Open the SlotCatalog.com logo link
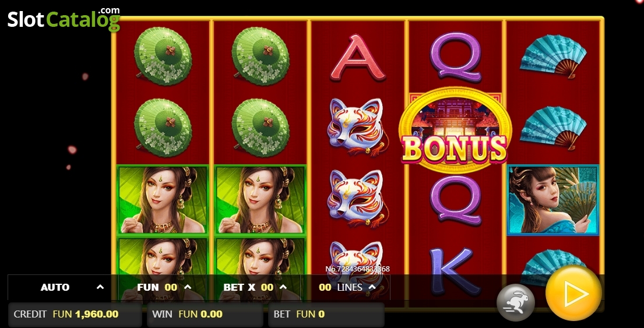The image size is (644, 328). [64, 19]
